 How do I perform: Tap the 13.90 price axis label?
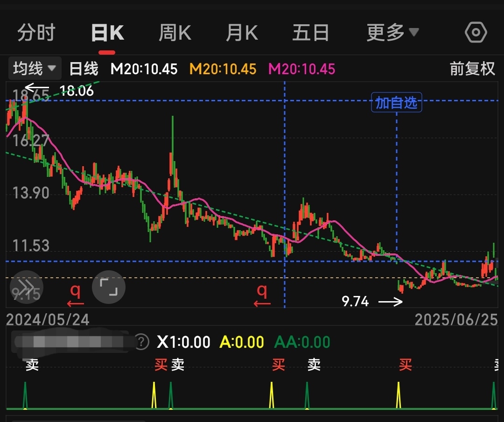click(30, 193)
